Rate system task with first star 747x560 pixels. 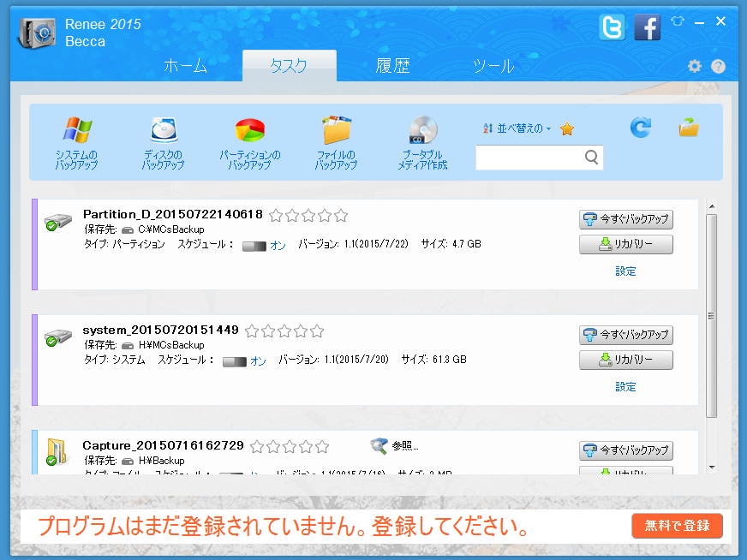(252, 331)
